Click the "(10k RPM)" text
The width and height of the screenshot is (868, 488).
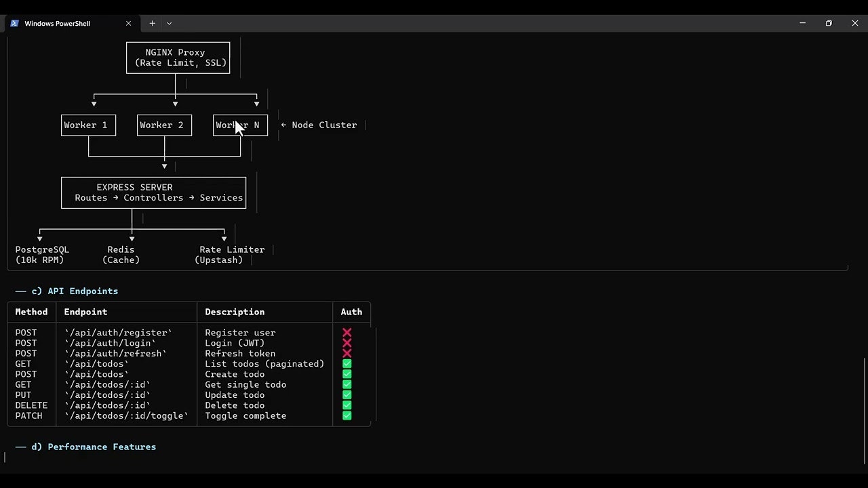(x=39, y=260)
